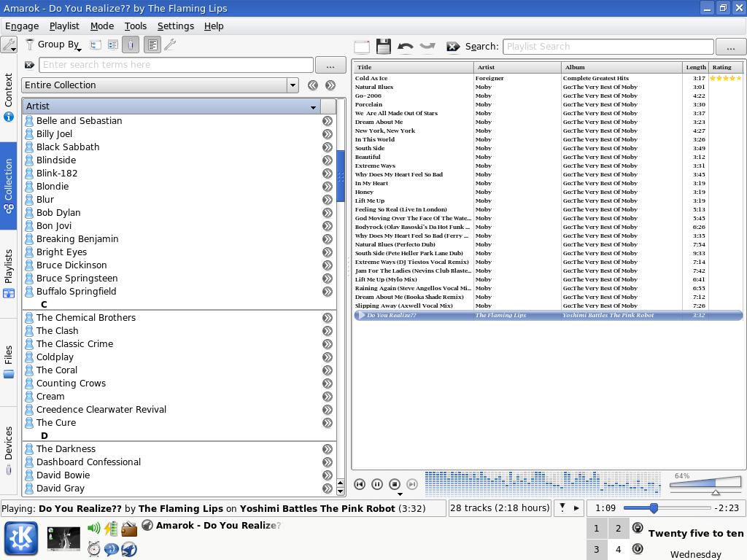The image size is (747, 560).
Task: Click the wrench configure dropdown icon at top-left
Action: (9, 44)
